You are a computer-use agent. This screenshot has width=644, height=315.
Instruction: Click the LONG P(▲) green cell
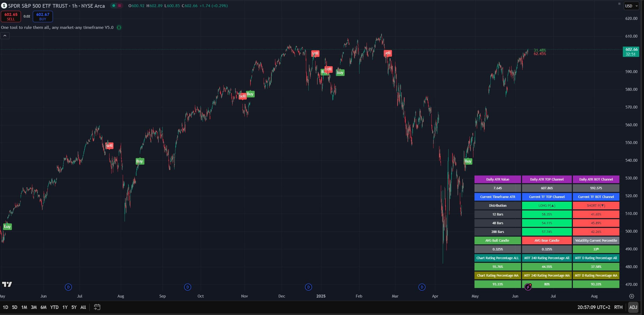click(x=547, y=206)
